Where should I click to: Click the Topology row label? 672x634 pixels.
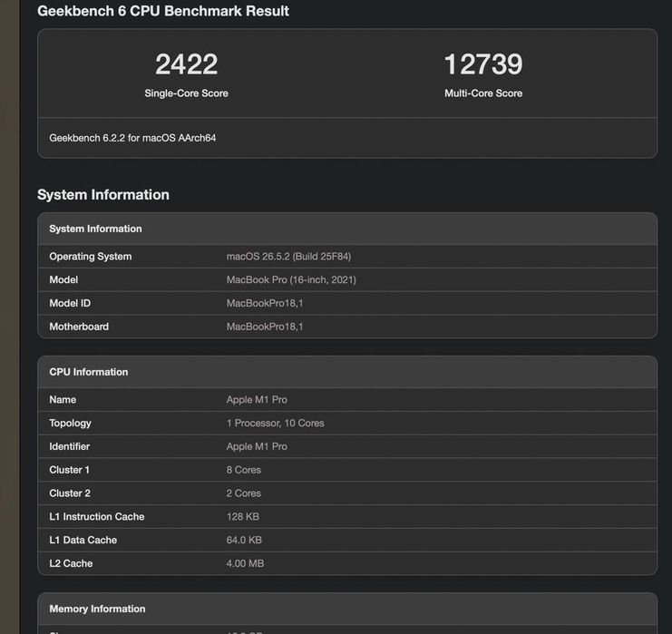click(x=71, y=423)
